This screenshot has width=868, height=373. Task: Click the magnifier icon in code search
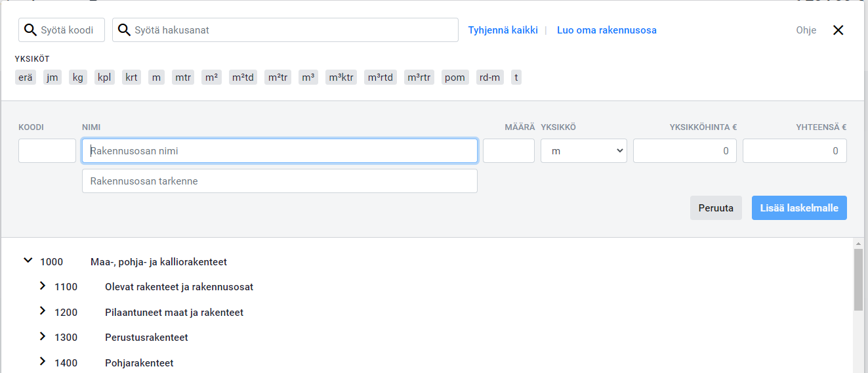pos(30,30)
